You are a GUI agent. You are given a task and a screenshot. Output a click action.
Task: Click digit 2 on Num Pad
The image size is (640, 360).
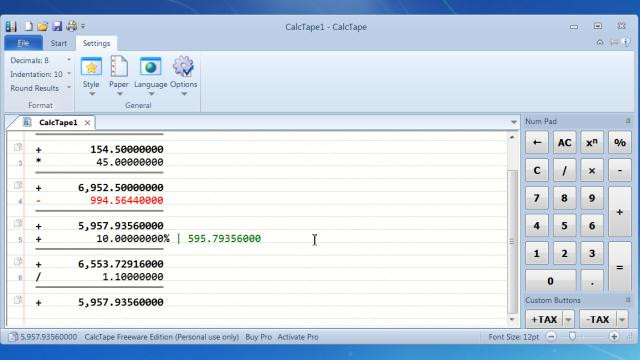564,253
